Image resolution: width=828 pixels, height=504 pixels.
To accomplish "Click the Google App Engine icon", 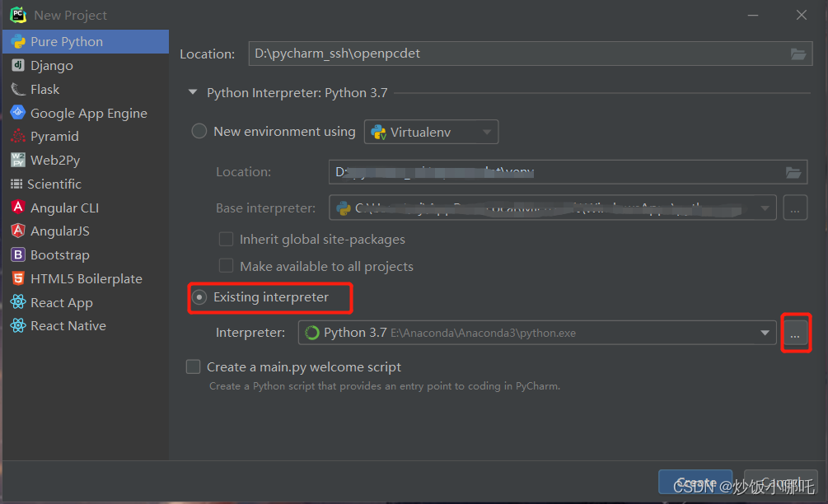I will tap(18, 112).
